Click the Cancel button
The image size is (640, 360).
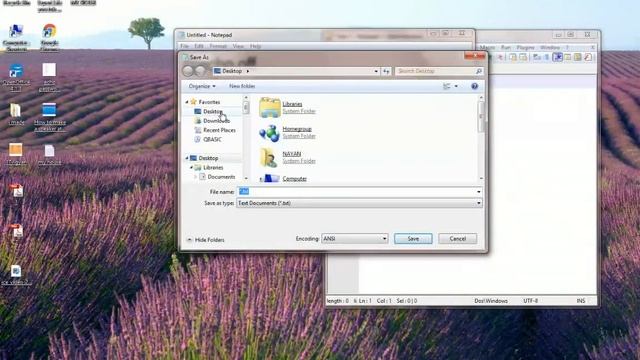point(458,239)
